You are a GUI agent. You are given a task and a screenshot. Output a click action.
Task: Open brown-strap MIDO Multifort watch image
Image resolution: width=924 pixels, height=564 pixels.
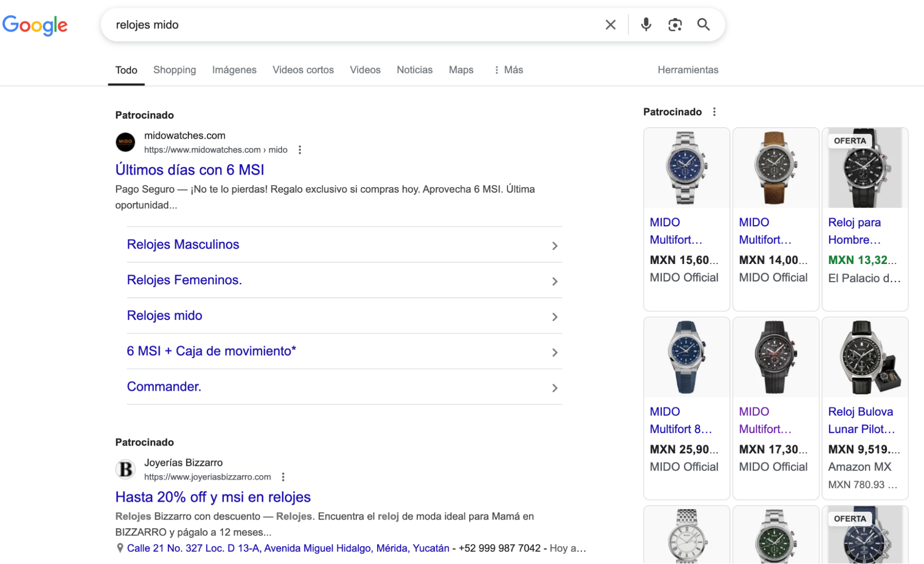(x=776, y=168)
